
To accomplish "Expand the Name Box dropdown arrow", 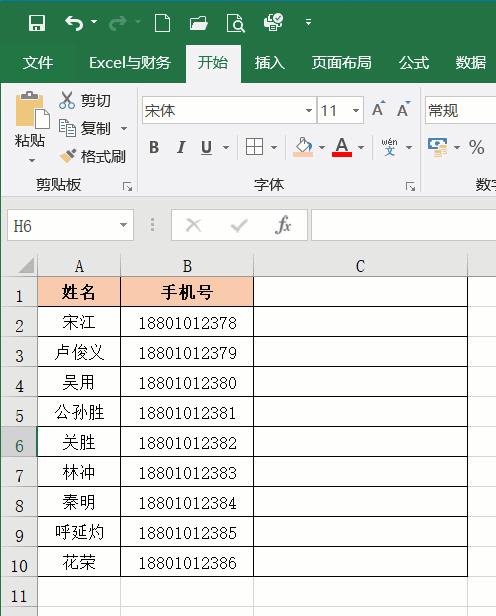I will (x=123, y=226).
